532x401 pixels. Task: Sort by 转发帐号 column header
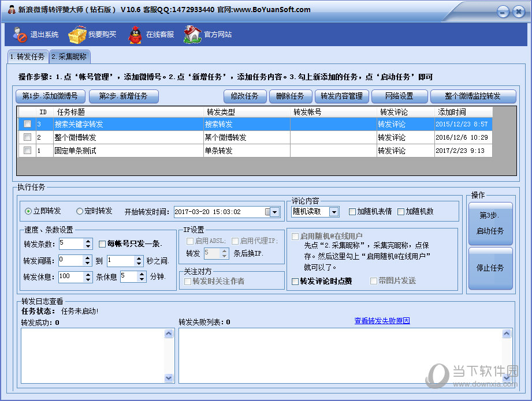[x=334, y=112]
